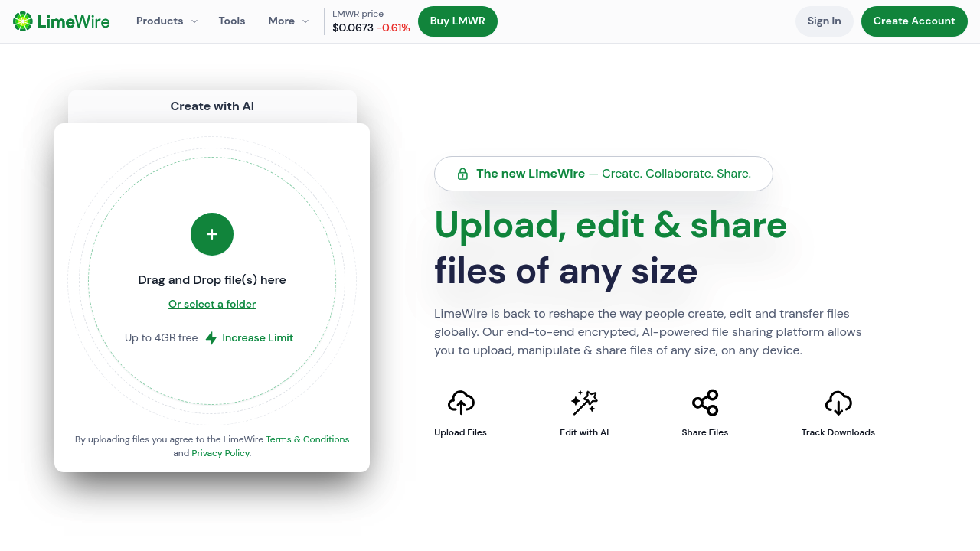The height and width of the screenshot is (551, 980).
Task: Open the Terms & Conditions link
Action: click(307, 439)
